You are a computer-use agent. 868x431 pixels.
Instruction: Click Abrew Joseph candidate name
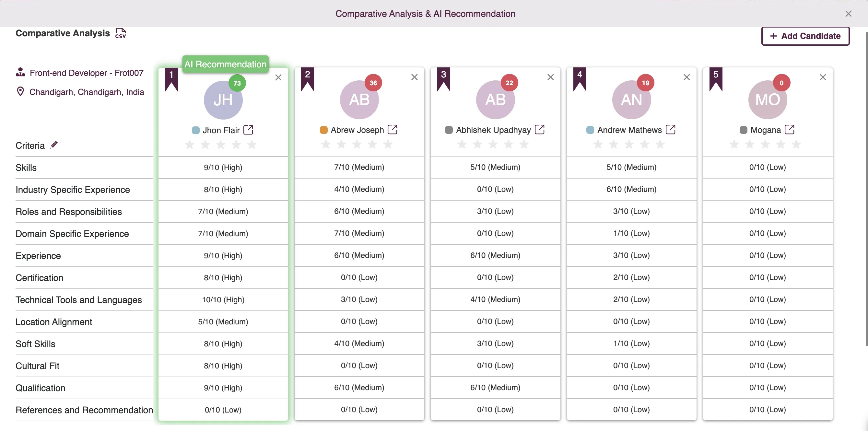357,130
